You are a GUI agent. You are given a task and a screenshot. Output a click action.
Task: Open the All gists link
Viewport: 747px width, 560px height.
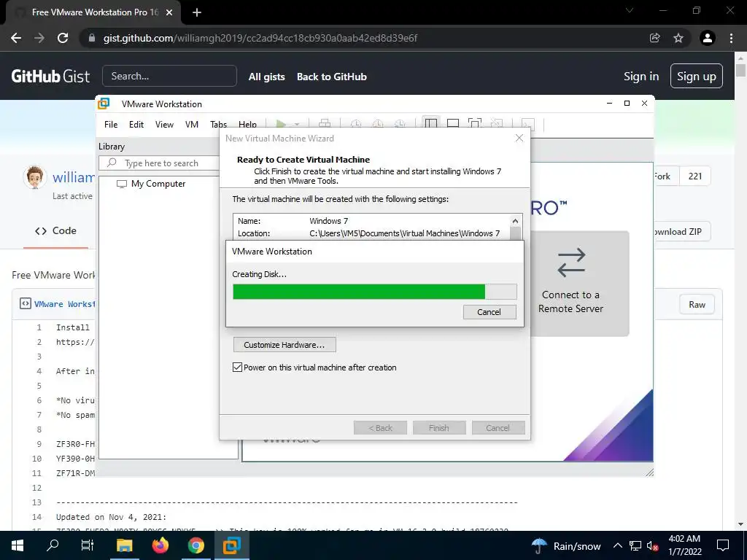(267, 77)
